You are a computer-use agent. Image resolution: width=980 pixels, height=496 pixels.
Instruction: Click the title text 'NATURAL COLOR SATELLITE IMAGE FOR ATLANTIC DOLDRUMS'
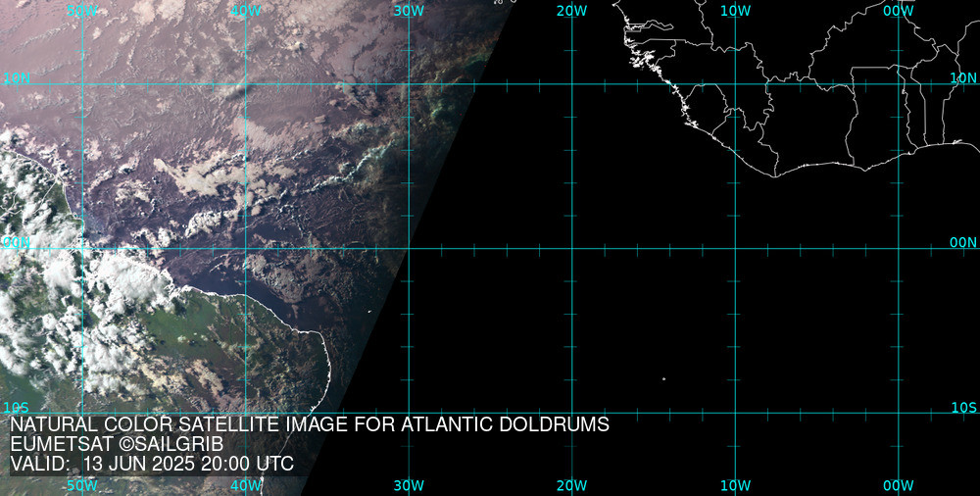pos(310,424)
